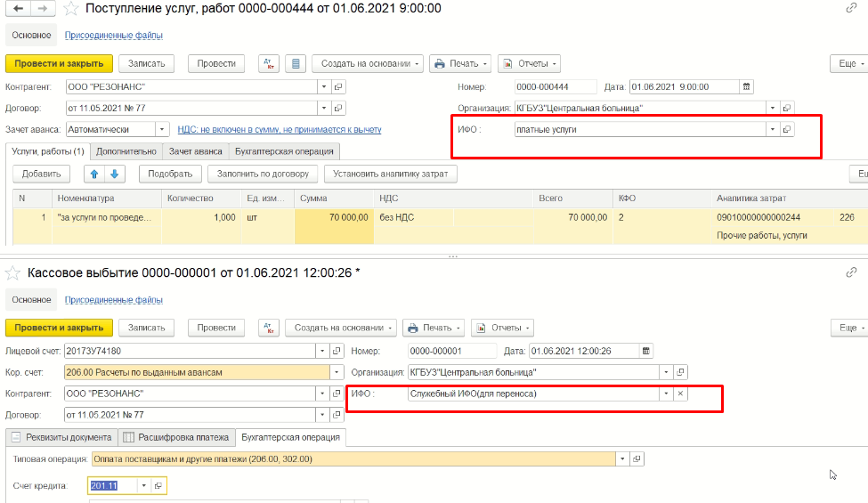Viewport: 868px width, 503px height.
Task: Click the Заполнить по договору button
Action: 263,174
